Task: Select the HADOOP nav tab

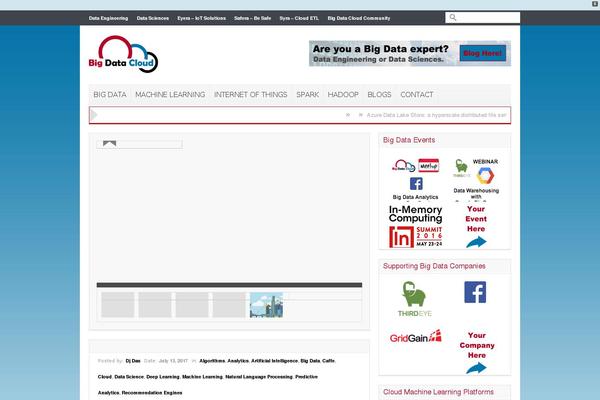Action: tap(343, 95)
